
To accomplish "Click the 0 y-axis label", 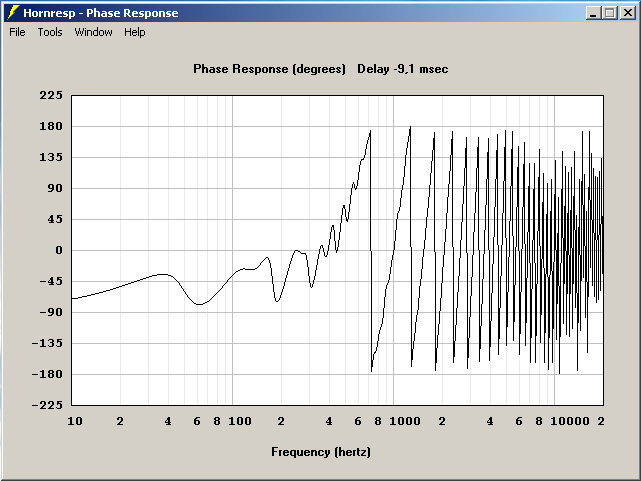I will 59,250.
